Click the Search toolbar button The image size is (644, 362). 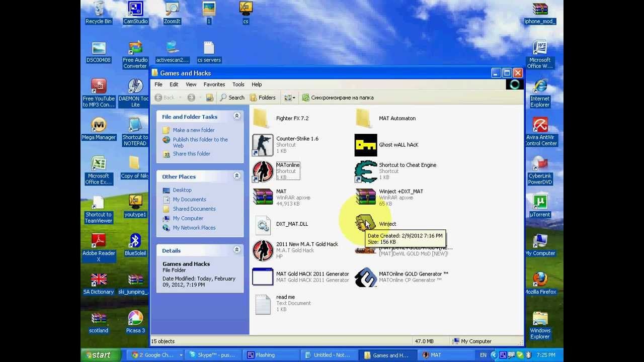232,98
